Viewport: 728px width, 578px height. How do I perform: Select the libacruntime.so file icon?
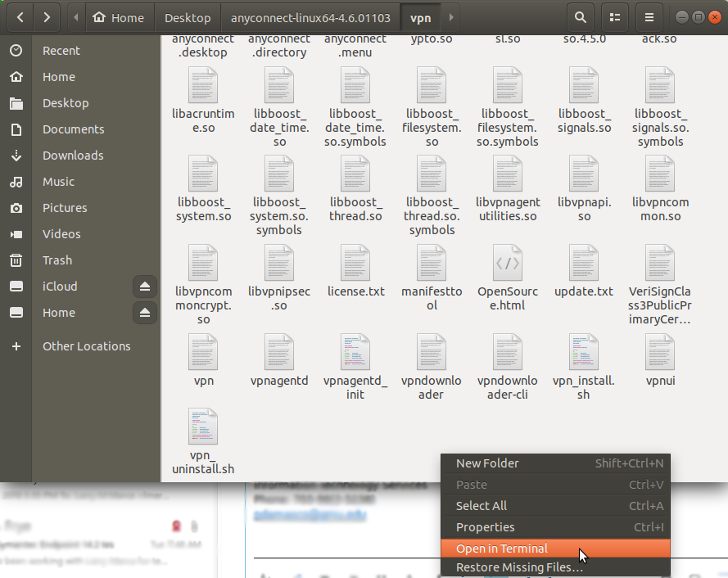tap(203, 85)
